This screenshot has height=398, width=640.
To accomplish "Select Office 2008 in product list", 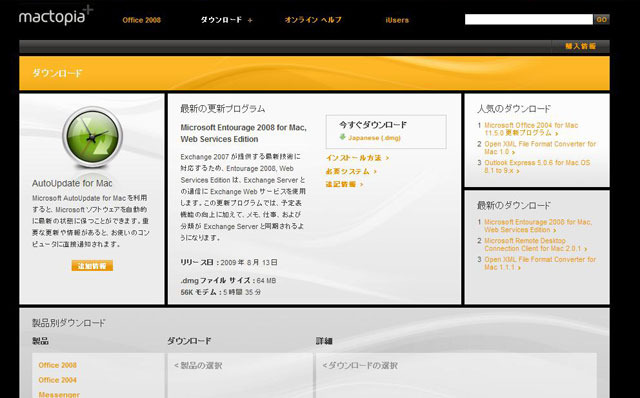I will [x=58, y=365].
